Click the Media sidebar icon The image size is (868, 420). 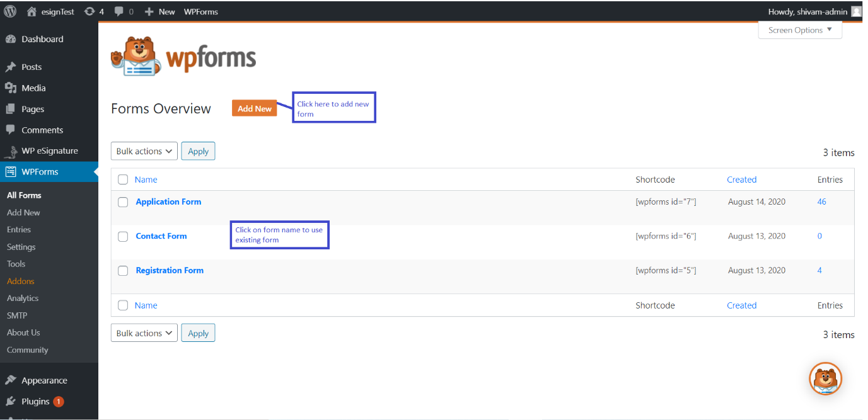(x=10, y=88)
